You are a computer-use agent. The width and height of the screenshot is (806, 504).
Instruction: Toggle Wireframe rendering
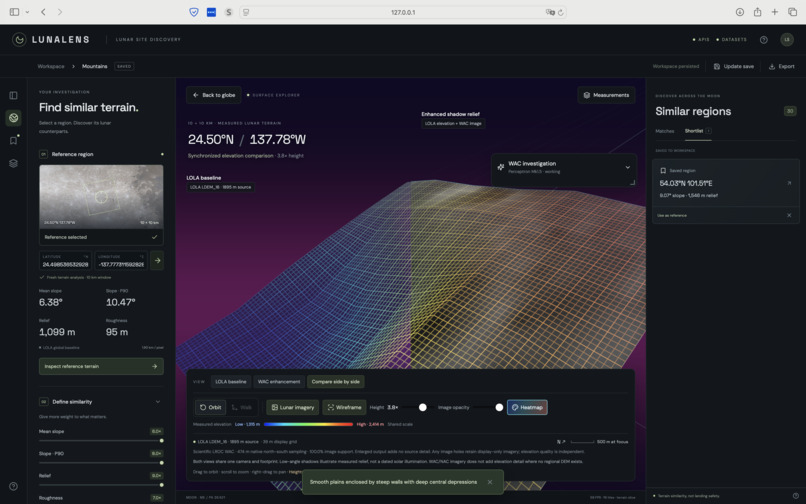pyautogui.click(x=344, y=407)
